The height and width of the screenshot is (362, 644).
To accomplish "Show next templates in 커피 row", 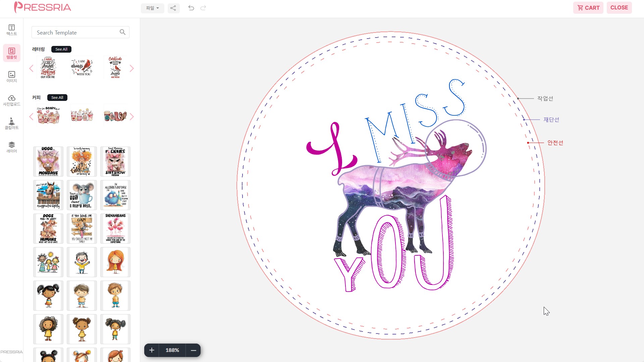I will click(x=132, y=117).
